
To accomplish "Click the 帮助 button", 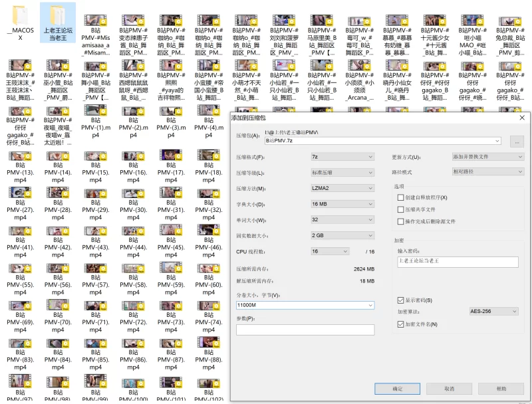I will [x=501, y=389].
